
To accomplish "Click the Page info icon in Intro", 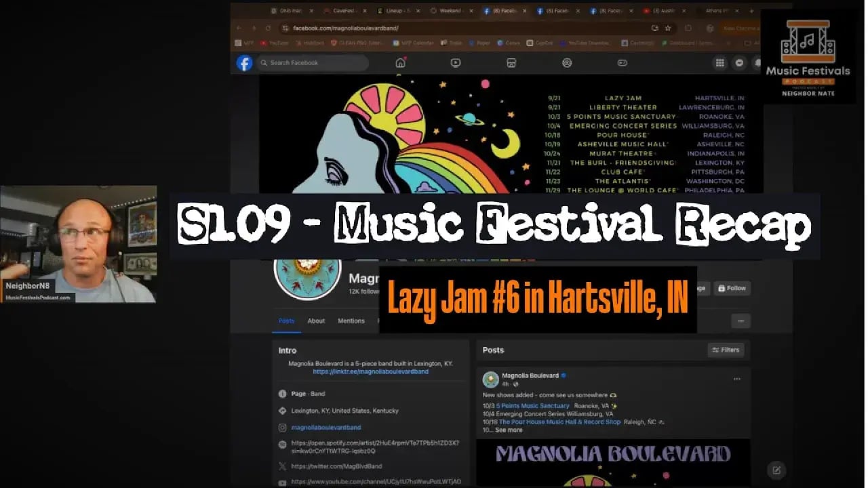I will [283, 394].
